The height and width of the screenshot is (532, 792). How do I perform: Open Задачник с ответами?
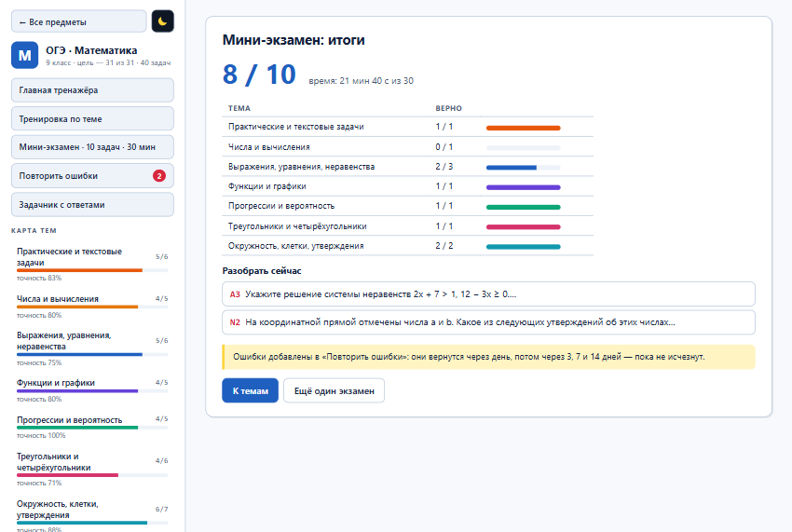[x=92, y=205]
